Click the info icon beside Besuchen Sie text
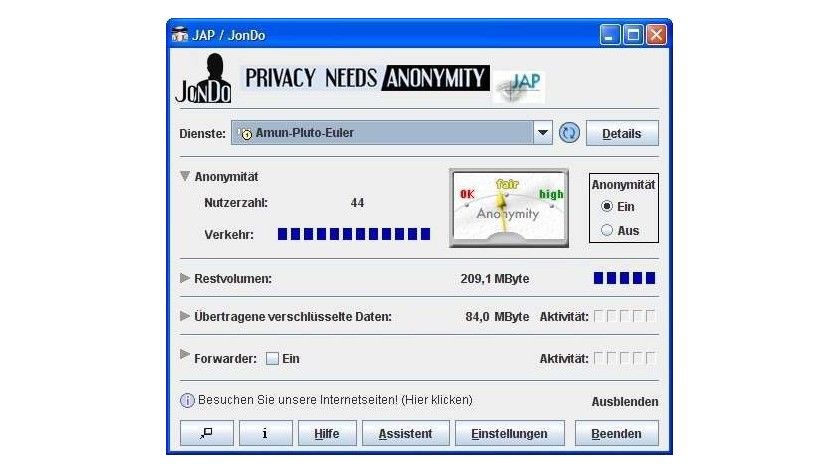840x473 pixels. [187, 400]
